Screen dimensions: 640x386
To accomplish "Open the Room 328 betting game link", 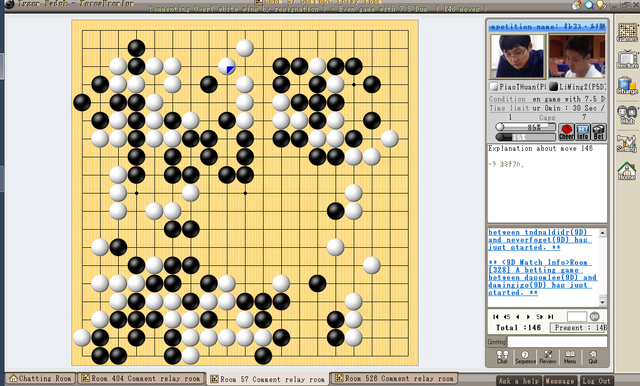I will click(542, 277).
